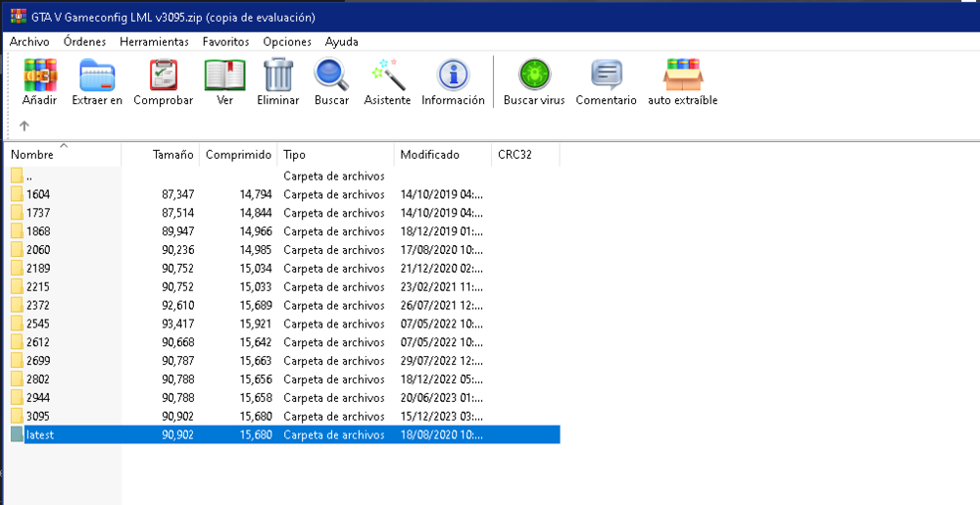
Task: Select the 1868 folder icon
Action: [18, 231]
